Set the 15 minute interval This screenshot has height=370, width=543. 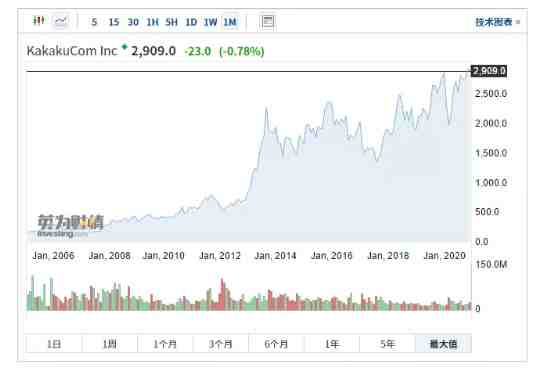click(114, 22)
